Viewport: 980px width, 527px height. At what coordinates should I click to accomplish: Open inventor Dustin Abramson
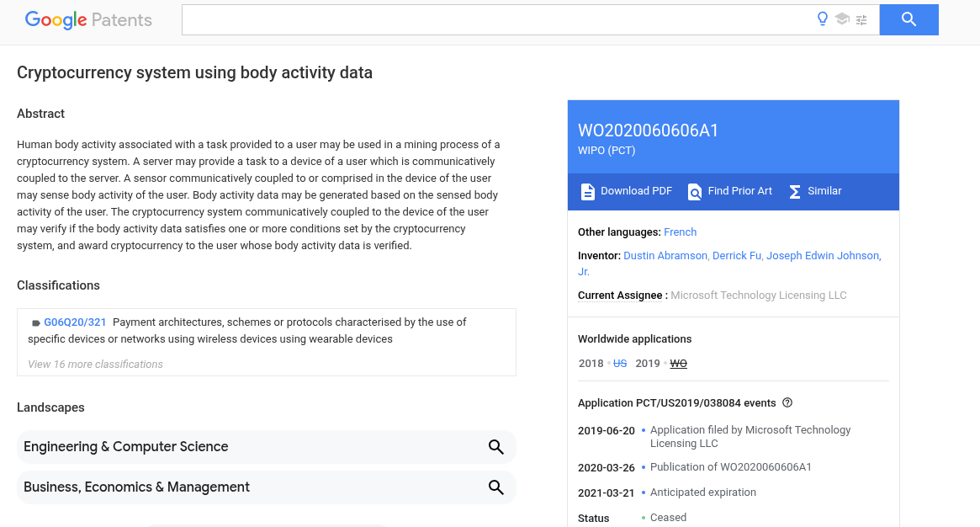[x=666, y=256]
